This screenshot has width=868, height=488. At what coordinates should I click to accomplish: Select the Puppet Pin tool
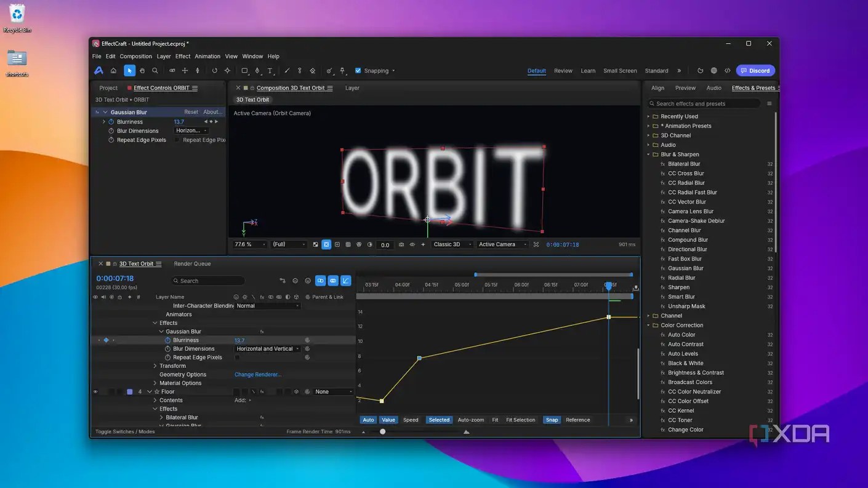pos(343,71)
